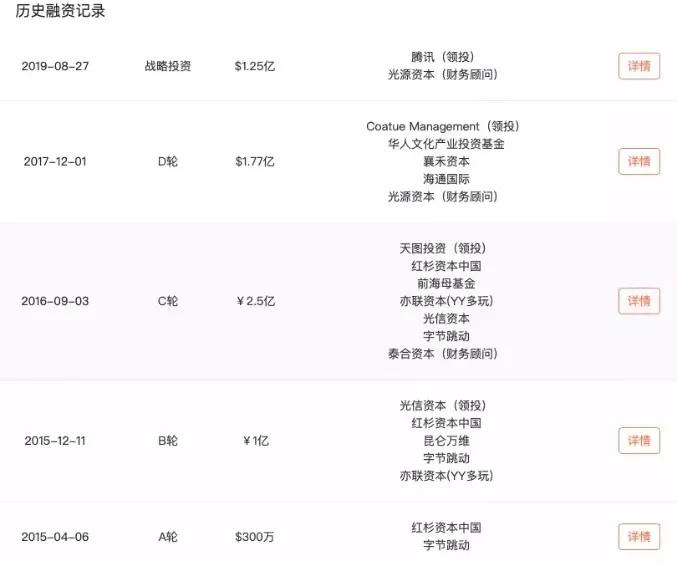Click 红杉资本中国 in the A轮 row
The image size is (677, 566).
[442, 527]
